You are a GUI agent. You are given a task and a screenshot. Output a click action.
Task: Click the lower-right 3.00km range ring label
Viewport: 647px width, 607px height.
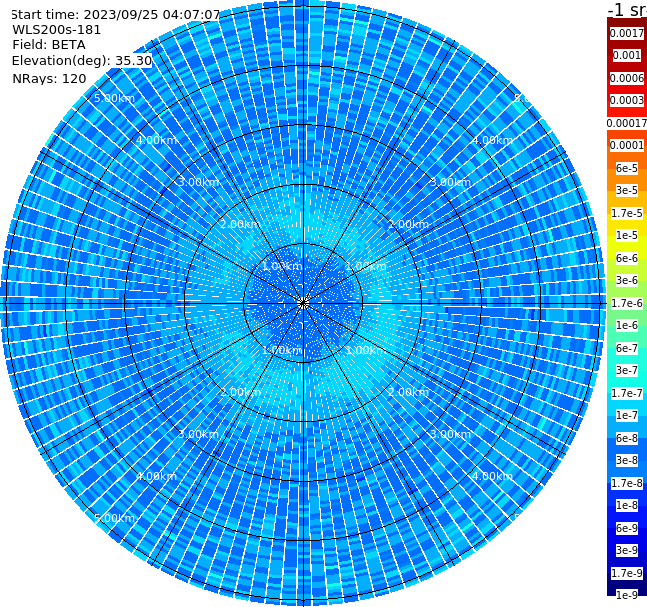coord(450,434)
